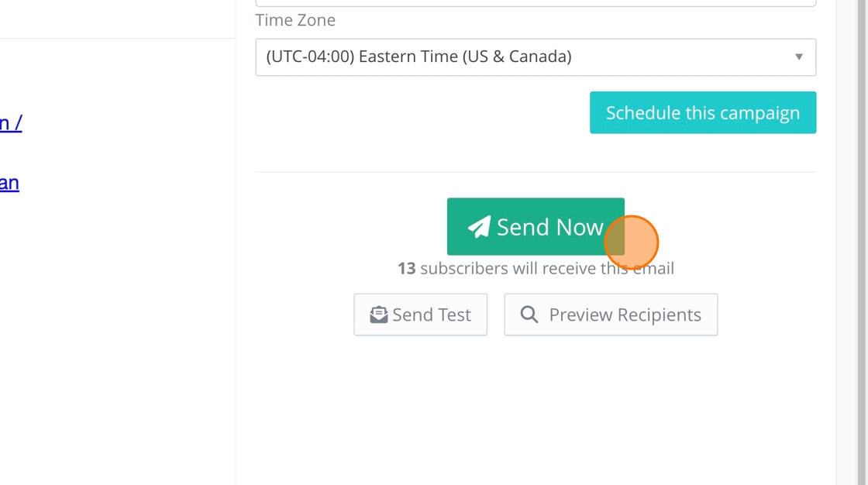This screenshot has height=485, width=868.
Task: Click the envelope icon beside Send Test
Action: pos(378,315)
